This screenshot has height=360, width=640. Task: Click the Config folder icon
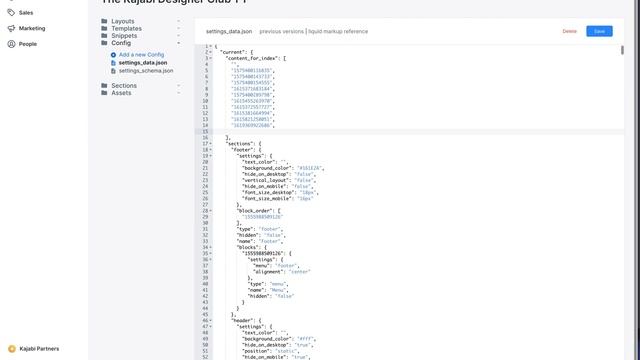(x=104, y=43)
